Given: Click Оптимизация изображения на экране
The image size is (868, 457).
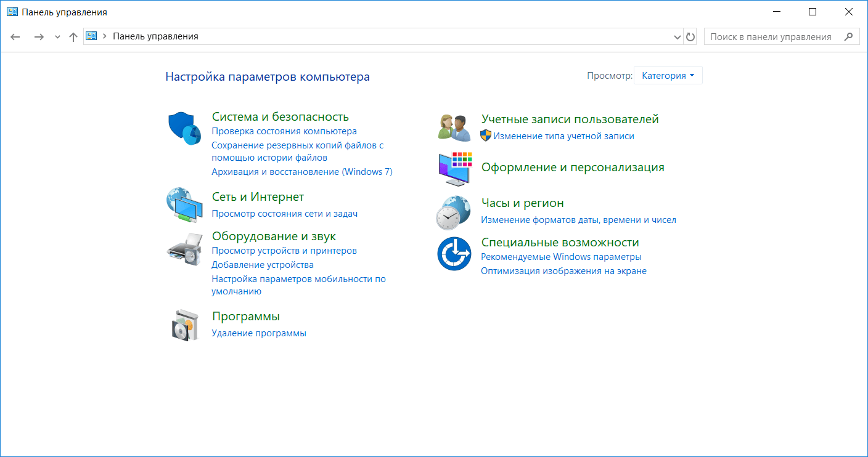Looking at the screenshot, I should [x=563, y=271].
